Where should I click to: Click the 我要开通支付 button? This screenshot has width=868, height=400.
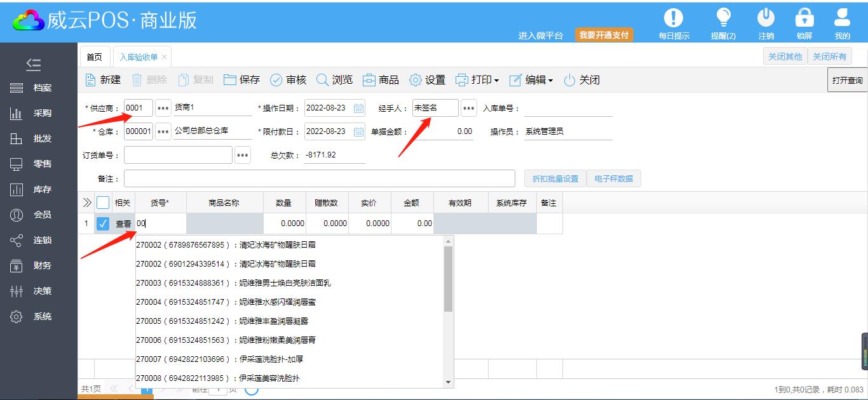(604, 36)
